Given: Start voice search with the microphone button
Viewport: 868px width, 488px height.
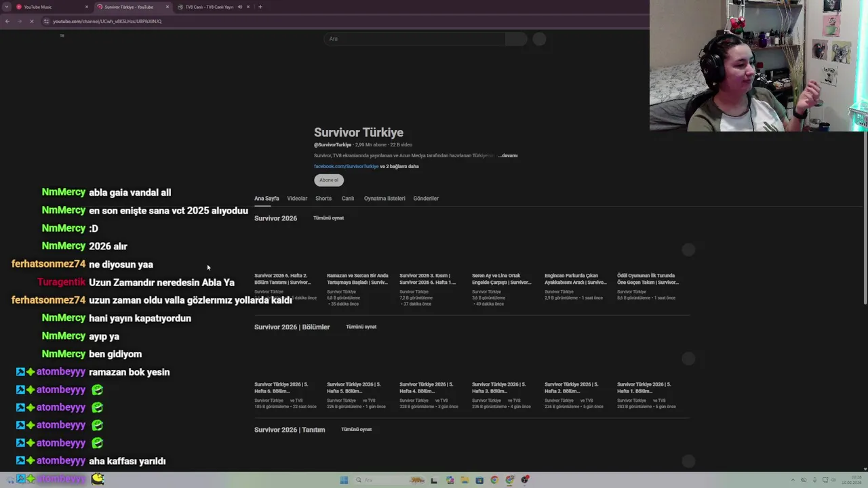Looking at the screenshot, I should click(x=539, y=39).
